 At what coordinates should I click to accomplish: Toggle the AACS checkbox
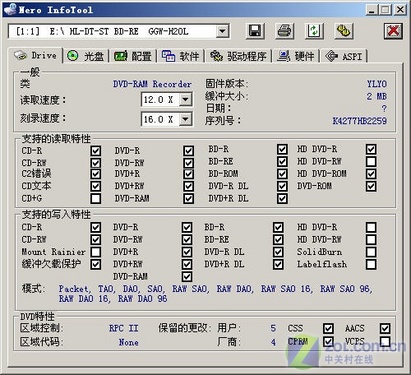click(x=385, y=328)
